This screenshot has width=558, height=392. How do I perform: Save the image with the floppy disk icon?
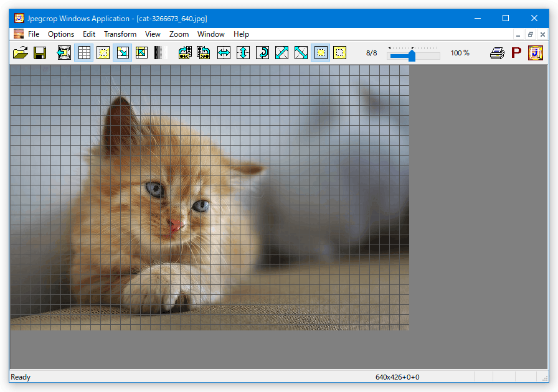39,53
